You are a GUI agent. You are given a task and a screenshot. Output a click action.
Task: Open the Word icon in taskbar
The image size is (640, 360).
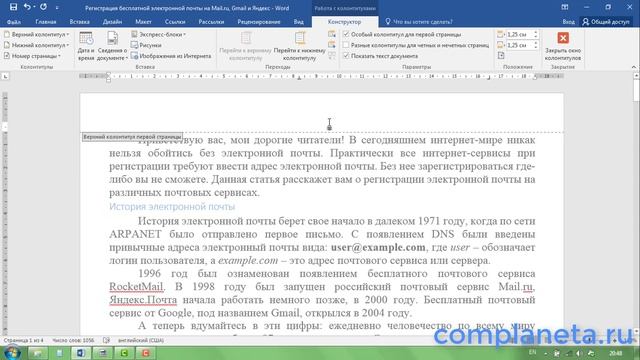tap(81, 353)
